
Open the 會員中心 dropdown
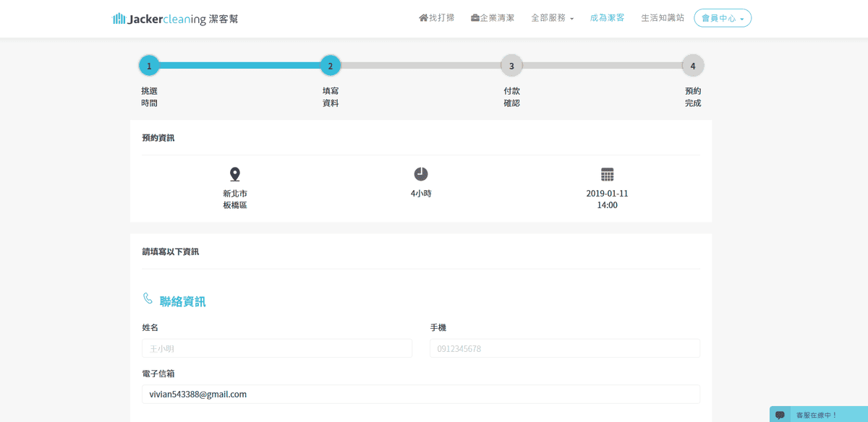[722, 18]
